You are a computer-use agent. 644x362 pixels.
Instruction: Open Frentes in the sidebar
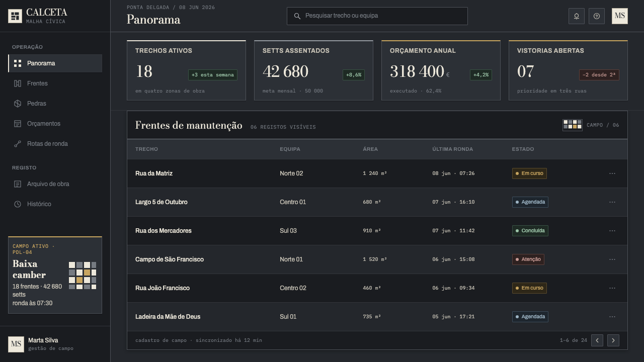pyautogui.click(x=55, y=83)
